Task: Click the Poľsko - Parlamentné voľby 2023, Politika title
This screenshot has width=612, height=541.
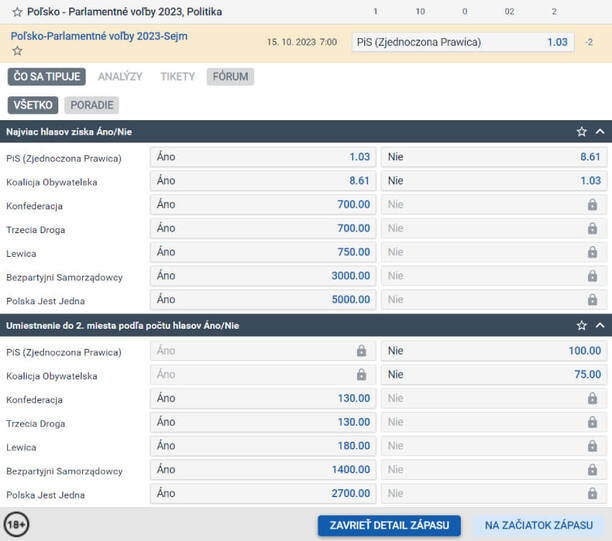Action: (125, 12)
